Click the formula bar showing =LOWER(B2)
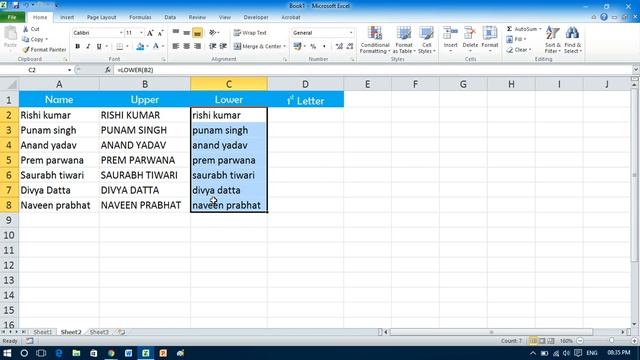 click(x=373, y=70)
